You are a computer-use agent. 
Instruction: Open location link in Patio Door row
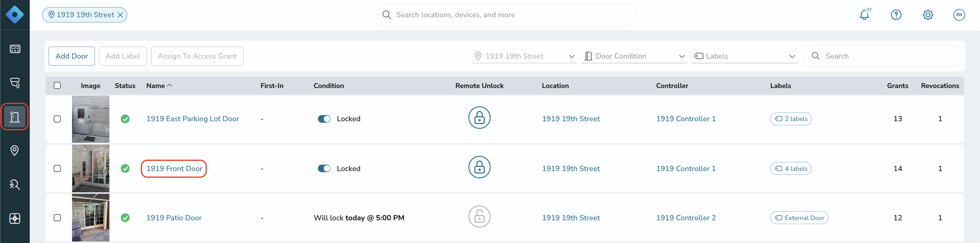pyautogui.click(x=571, y=218)
